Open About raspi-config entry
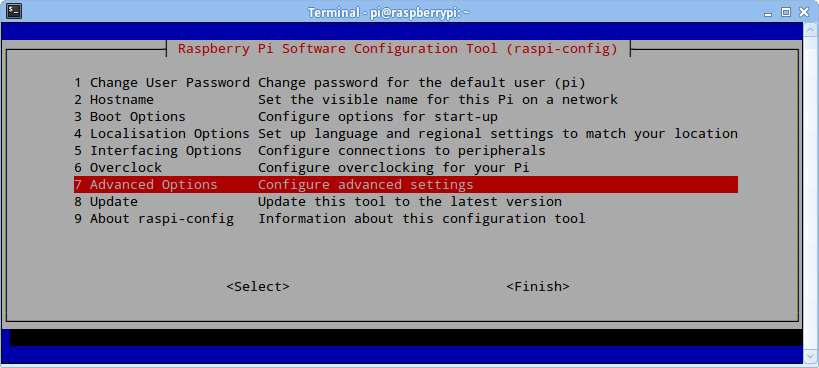The image size is (819, 368). [x=406, y=219]
